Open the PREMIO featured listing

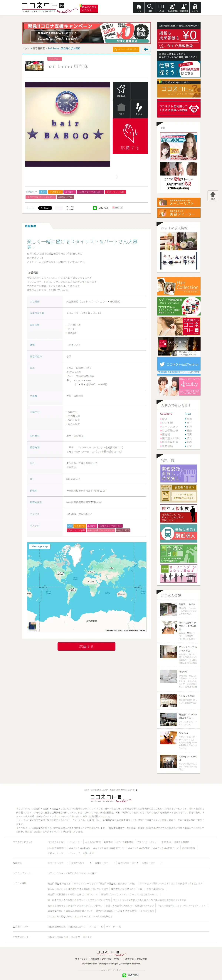[179, 680]
